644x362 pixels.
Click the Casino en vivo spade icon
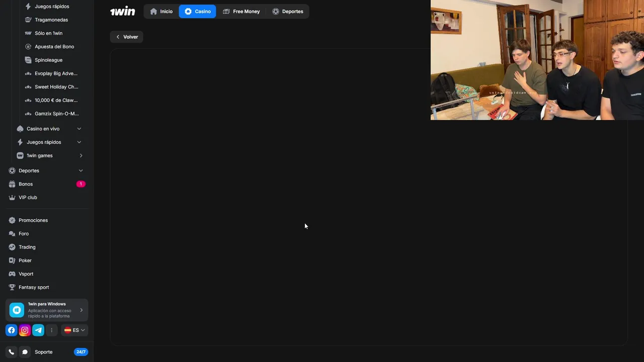tap(20, 129)
